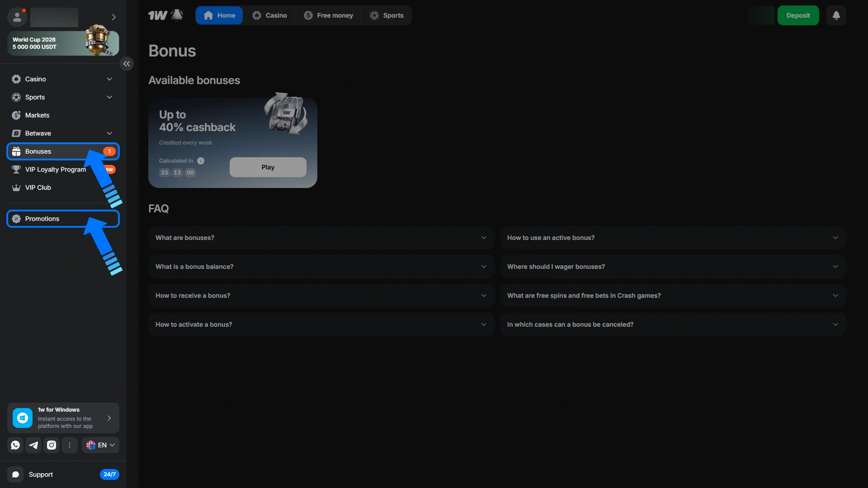Click Play on the cashback bonus
This screenshot has width=868, height=488.
point(268,167)
